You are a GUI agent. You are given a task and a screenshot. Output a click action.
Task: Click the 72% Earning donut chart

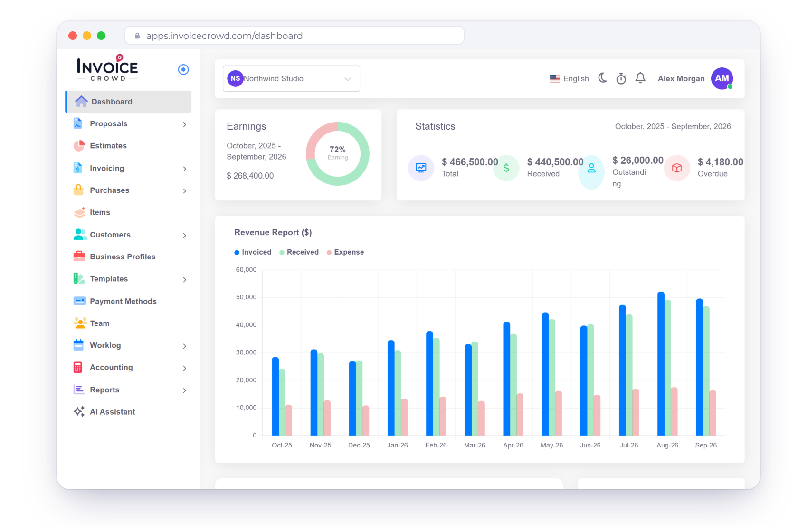click(338, 153)
